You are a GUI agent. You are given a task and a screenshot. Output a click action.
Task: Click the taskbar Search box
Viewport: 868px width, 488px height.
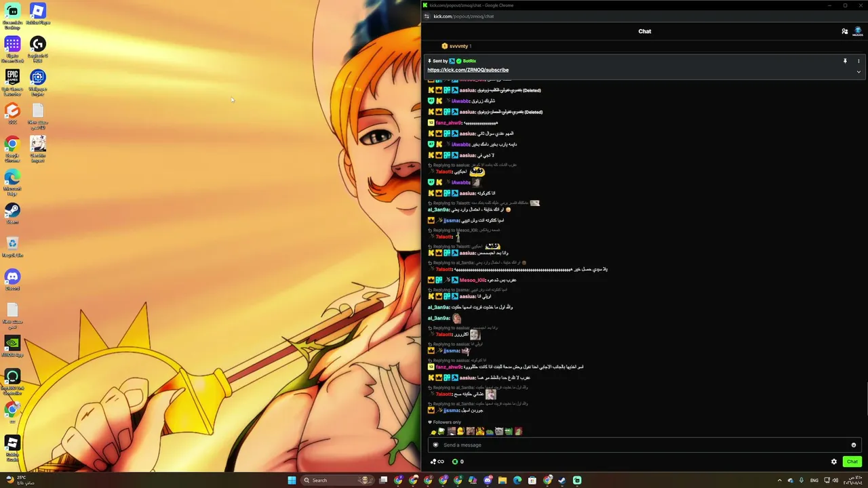[x=338, y=480]
